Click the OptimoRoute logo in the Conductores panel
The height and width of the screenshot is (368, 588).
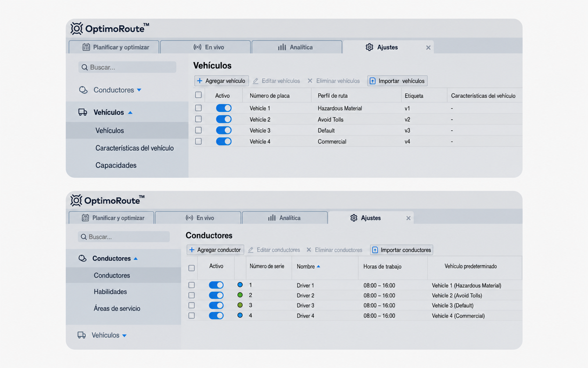[107, 200]
